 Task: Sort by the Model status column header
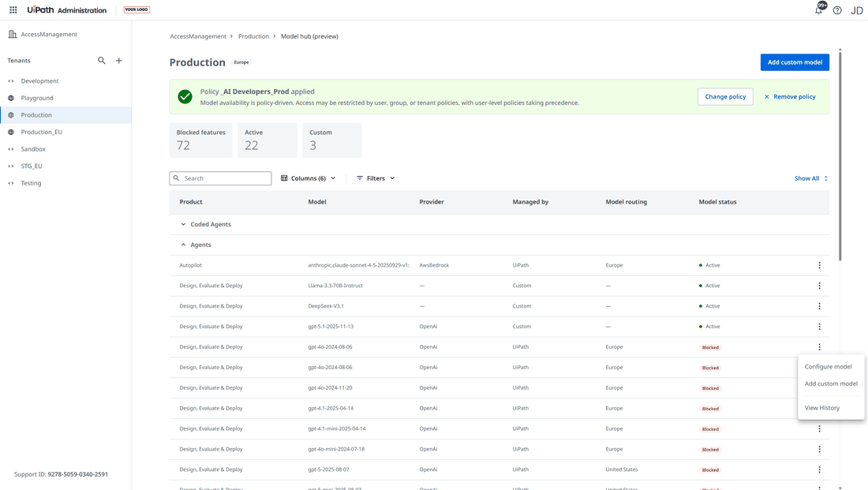click(x=717, y=202)
